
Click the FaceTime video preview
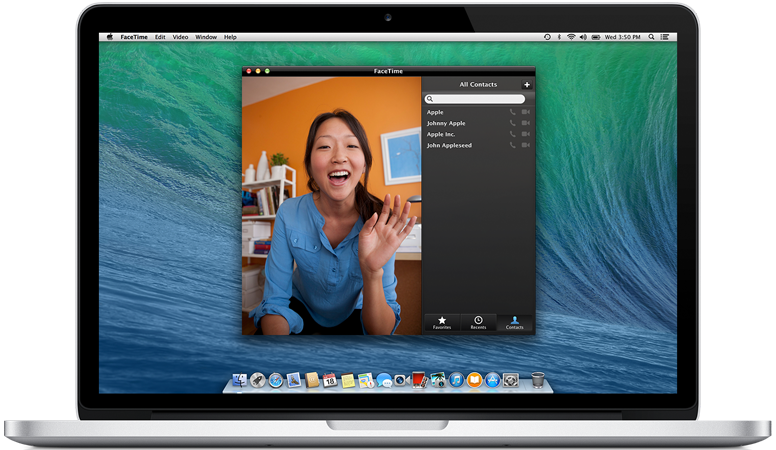[332, 205]
